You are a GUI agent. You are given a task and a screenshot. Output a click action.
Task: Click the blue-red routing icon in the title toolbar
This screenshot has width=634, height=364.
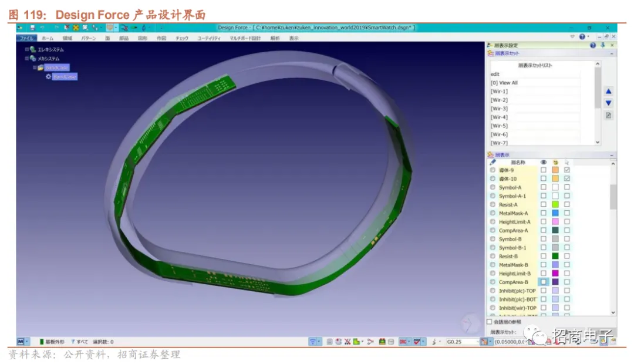[x=124, y=28]
